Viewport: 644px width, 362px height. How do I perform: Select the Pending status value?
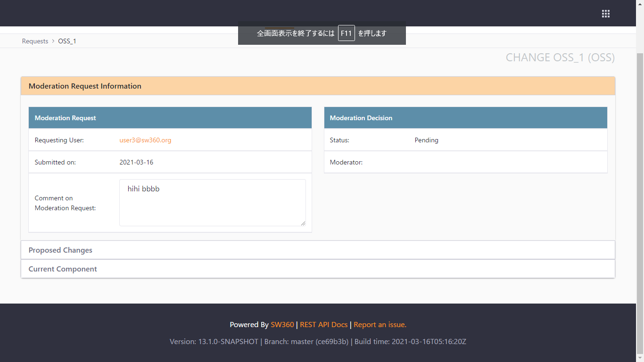tap(427, 140)
